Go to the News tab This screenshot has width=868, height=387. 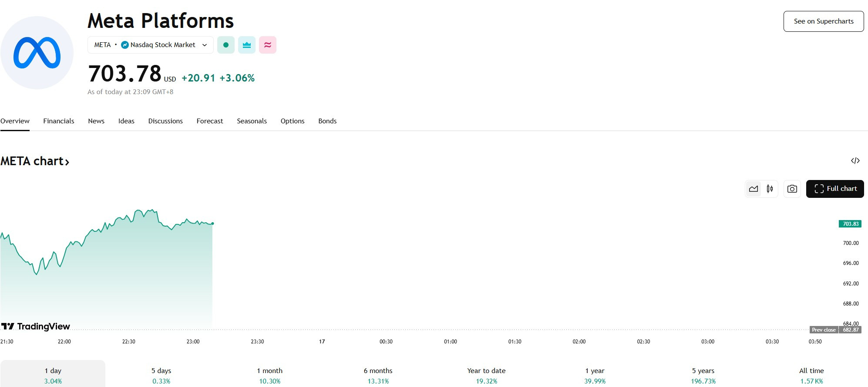point(96,121)
